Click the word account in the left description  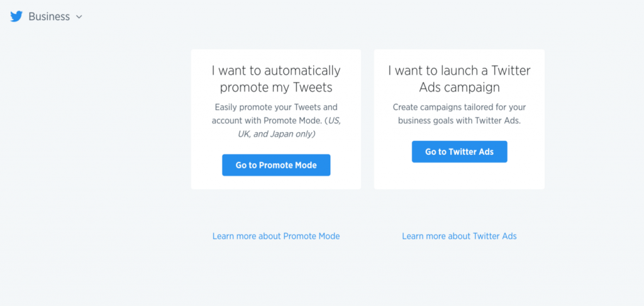pos(226,121)
